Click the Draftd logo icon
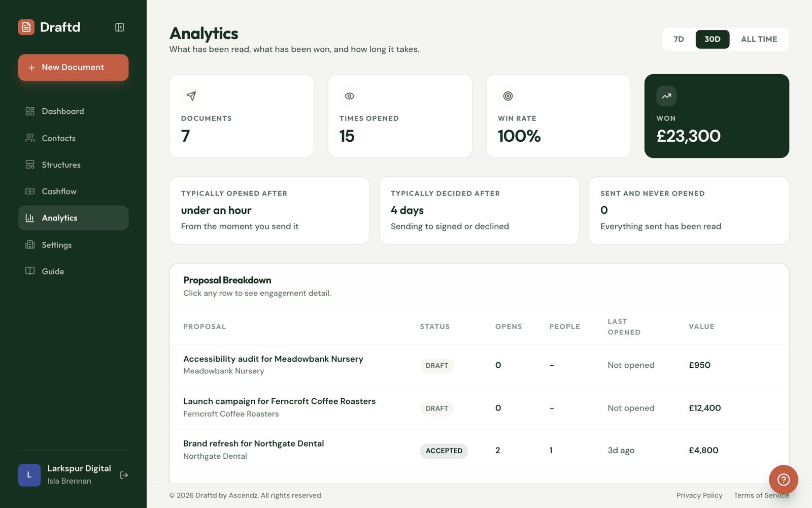The height and width of the screenshot is (508, 812). point(26,27)
